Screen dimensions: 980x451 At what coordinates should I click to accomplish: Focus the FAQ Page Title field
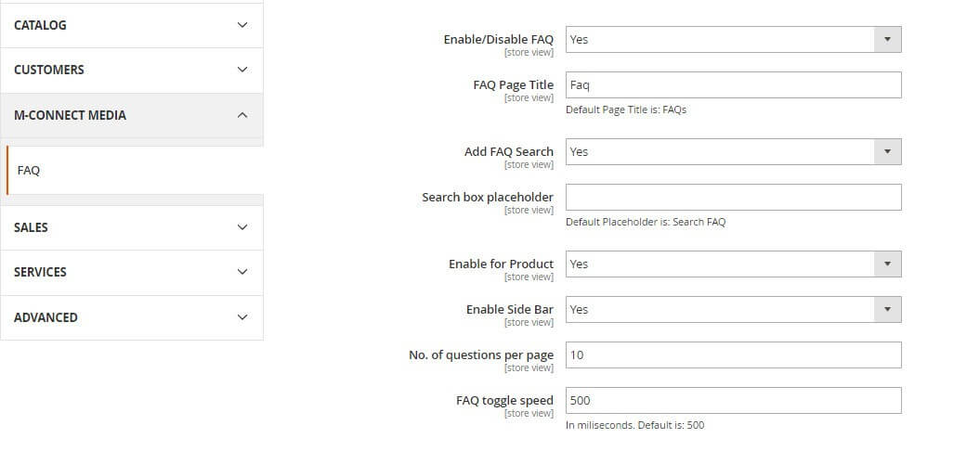733,84
